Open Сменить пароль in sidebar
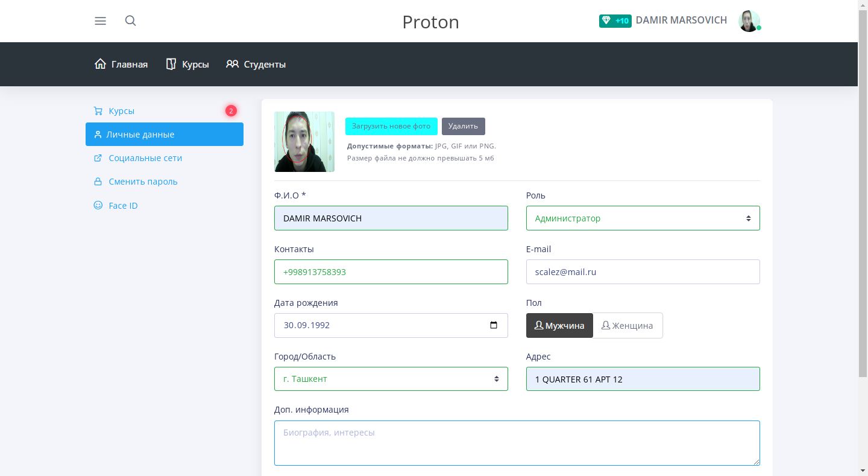 point(143,182)
